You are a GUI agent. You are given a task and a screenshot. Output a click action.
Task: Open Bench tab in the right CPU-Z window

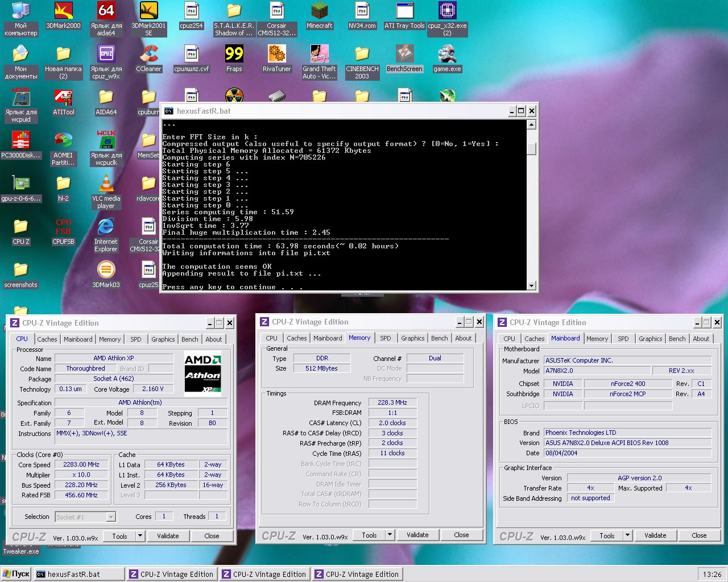coord(677,339)
